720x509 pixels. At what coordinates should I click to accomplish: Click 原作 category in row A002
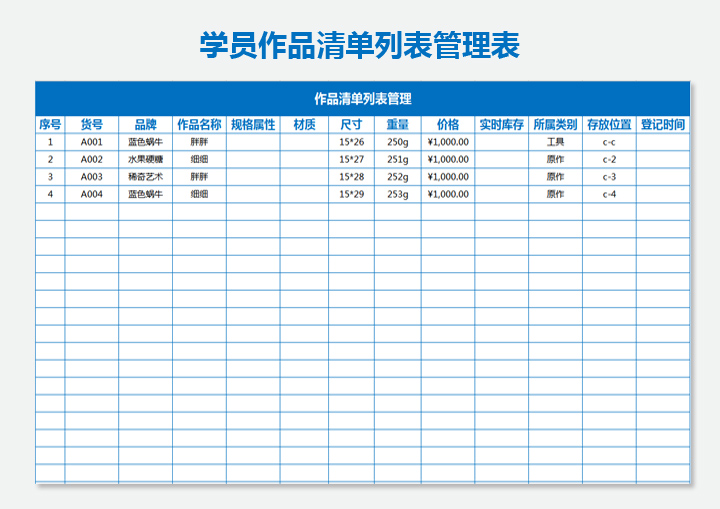tap(555, 159)
